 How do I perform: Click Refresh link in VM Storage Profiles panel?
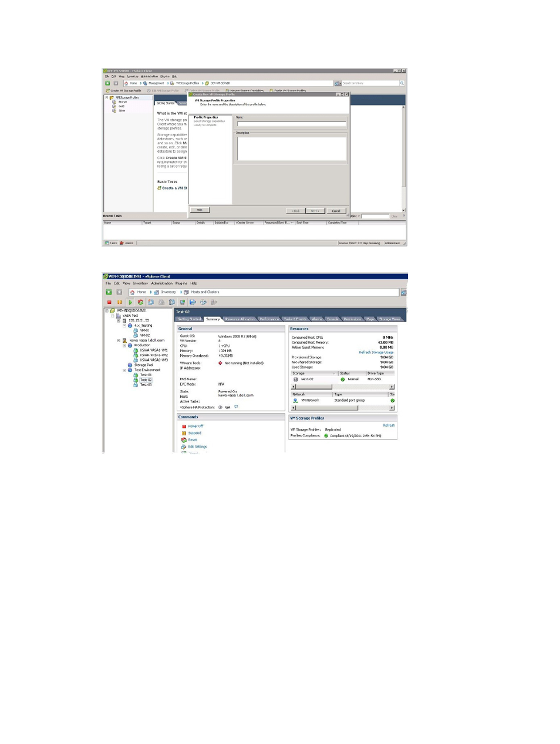[x=389, y=425]
